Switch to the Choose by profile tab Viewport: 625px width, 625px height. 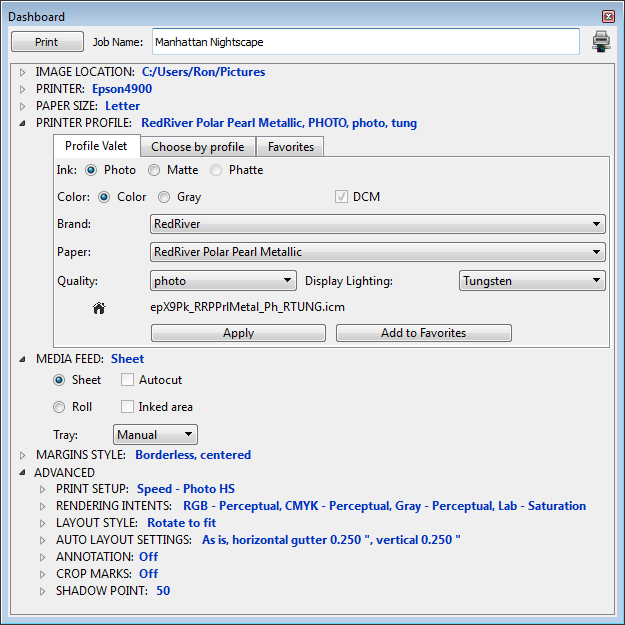(x=198, y=147)
